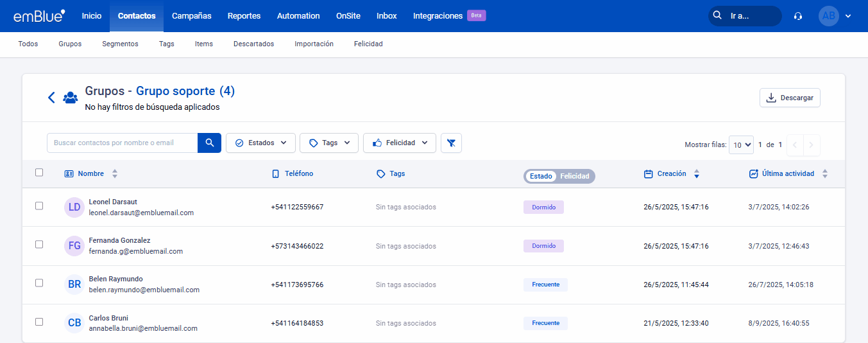Open the Contactos menu
The width and height of the screenshot is (868, 343).
[137, 16]
